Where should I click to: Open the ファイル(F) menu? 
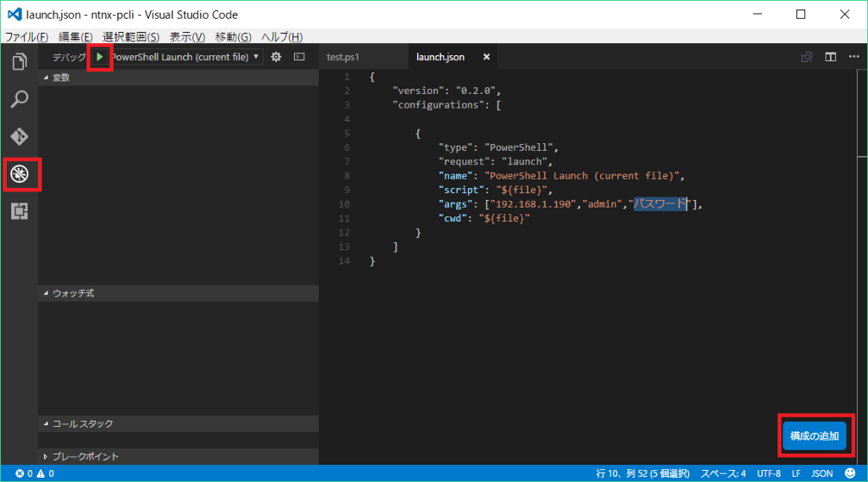tap(26, 37)
